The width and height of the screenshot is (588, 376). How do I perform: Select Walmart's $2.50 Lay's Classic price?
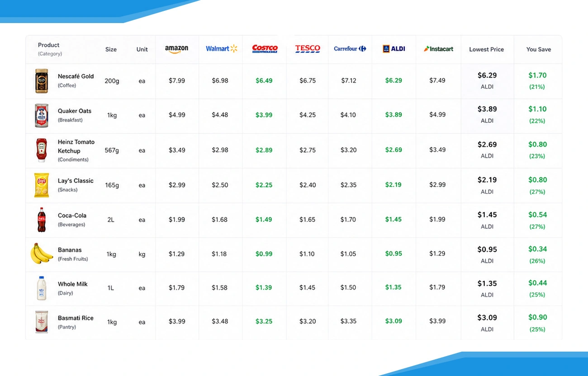[220, 185]
